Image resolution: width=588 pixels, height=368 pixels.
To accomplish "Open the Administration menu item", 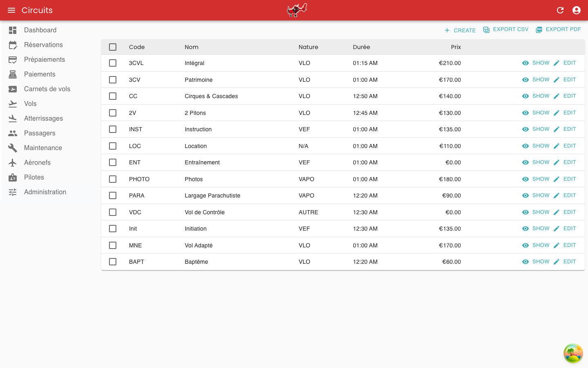I will tap(45, 192).
